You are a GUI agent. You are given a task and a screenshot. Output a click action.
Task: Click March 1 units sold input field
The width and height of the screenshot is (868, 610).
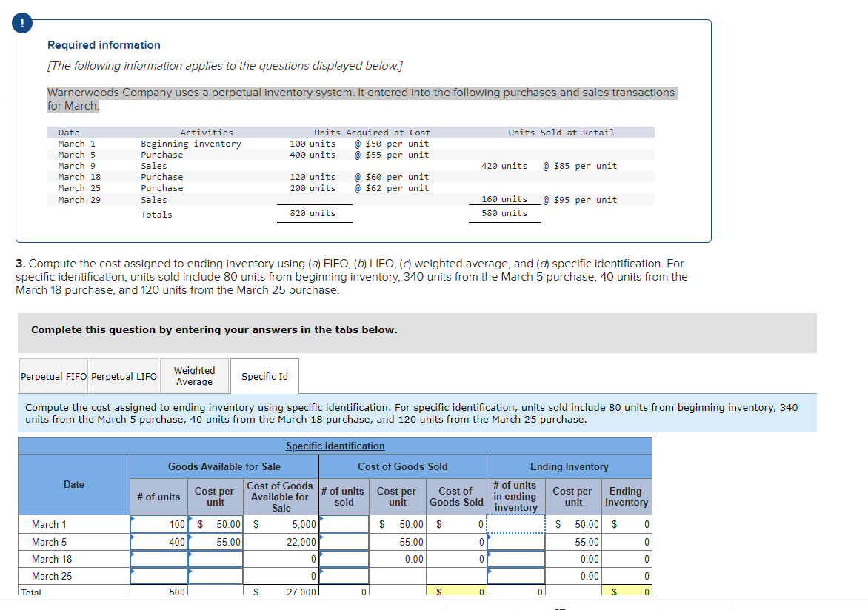click(x=344, y=524)
